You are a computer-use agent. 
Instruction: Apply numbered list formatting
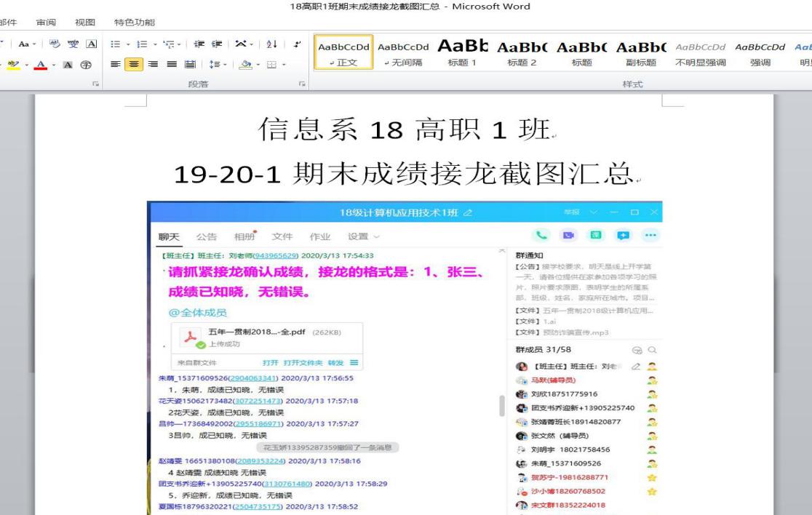coord(143,44)
